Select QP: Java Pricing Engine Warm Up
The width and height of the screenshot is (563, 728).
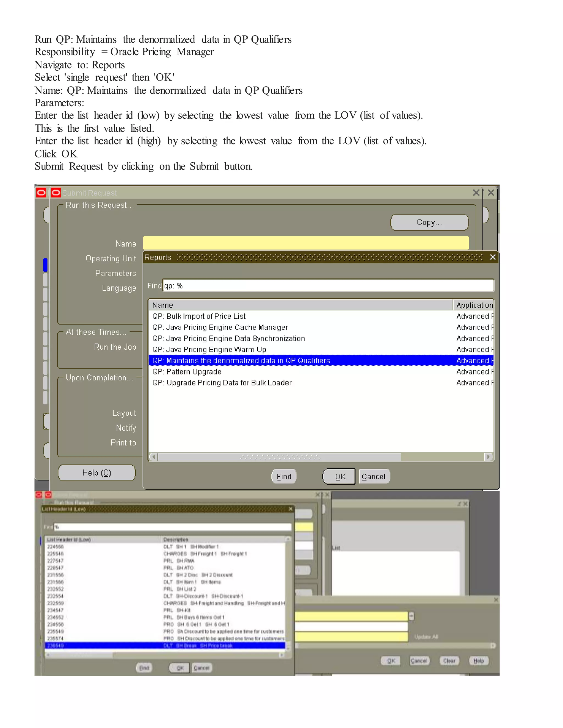321,349
